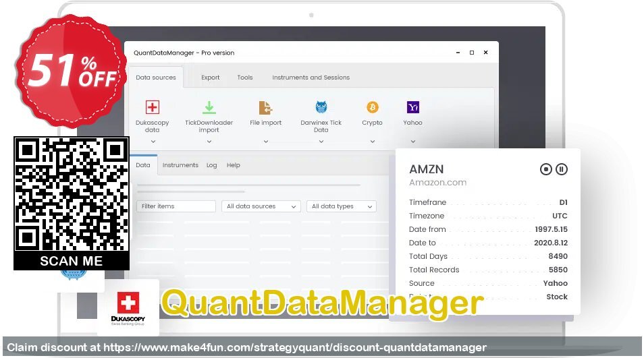The image size is (644, 358).
Task: Click the Dukascopy Swiss Banking Group logo
Action: point(128,308)
